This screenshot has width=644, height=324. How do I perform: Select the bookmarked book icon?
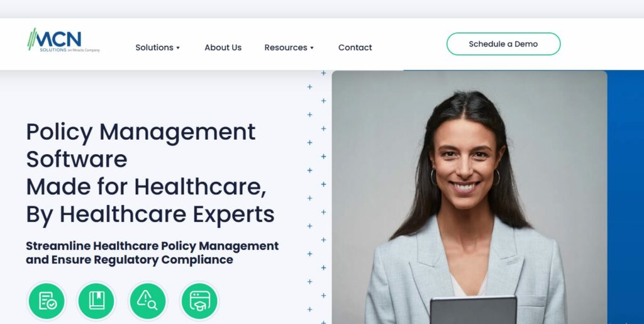[x=96, y=301]
